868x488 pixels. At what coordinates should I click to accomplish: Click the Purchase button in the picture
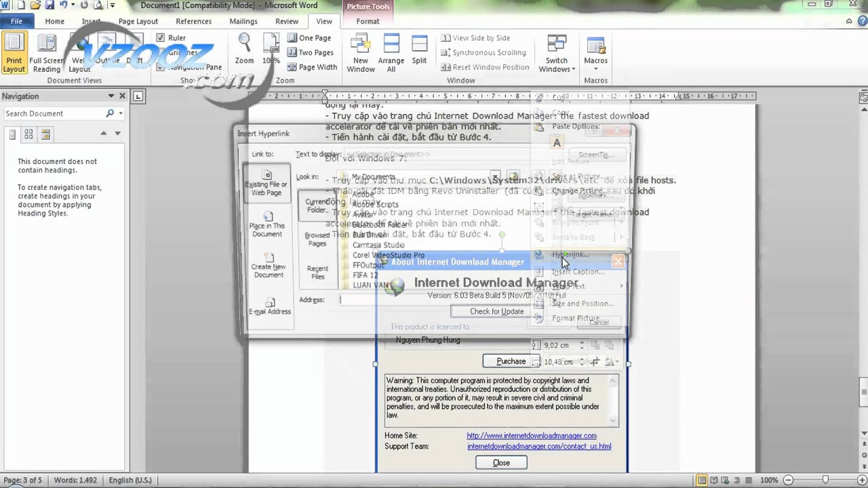[511, 361]
